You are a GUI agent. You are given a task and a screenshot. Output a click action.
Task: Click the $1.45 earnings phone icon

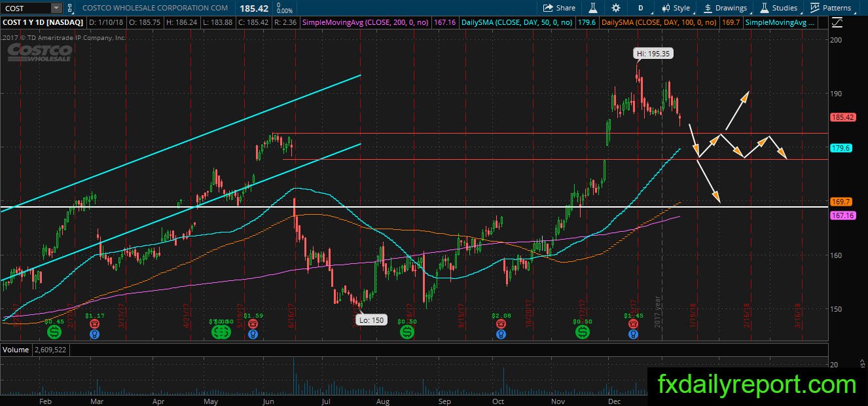[x=633, y=323]
